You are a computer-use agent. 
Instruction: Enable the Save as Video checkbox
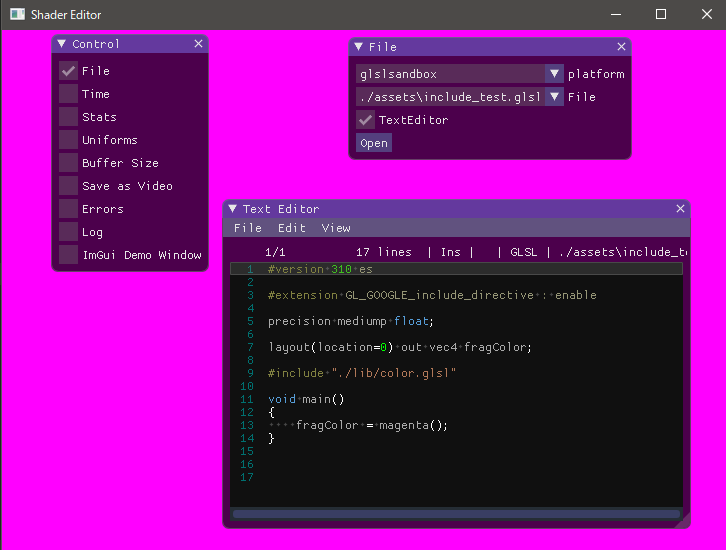[69, 186]
